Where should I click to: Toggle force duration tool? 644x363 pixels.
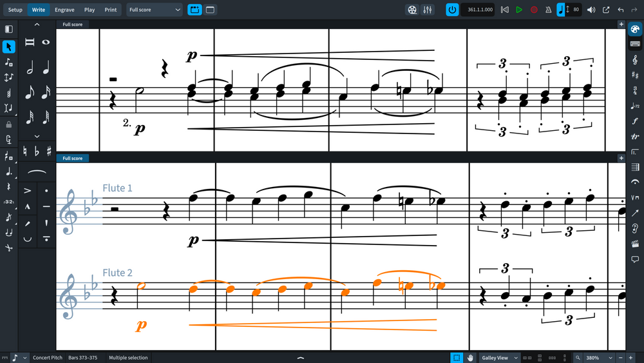point(8,140)
